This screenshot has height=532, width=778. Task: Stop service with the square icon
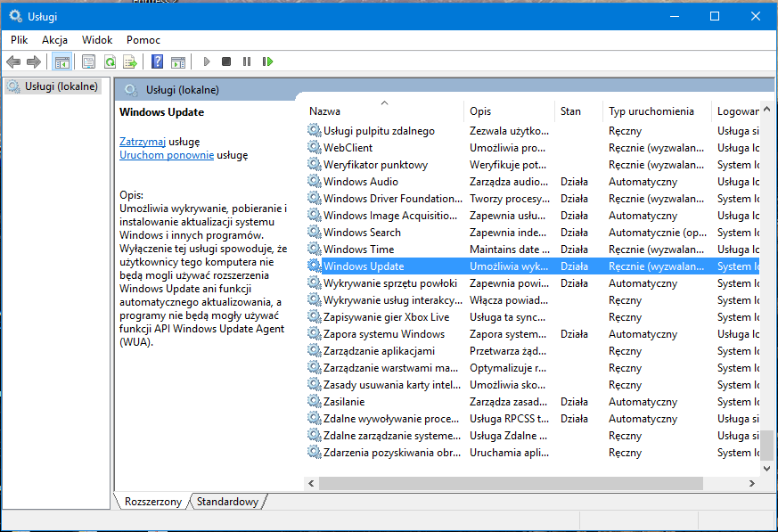[x=226, y=61]
